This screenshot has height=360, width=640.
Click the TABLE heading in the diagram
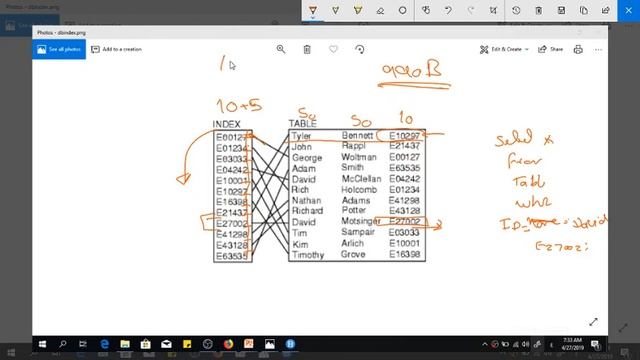click(302, 123)
